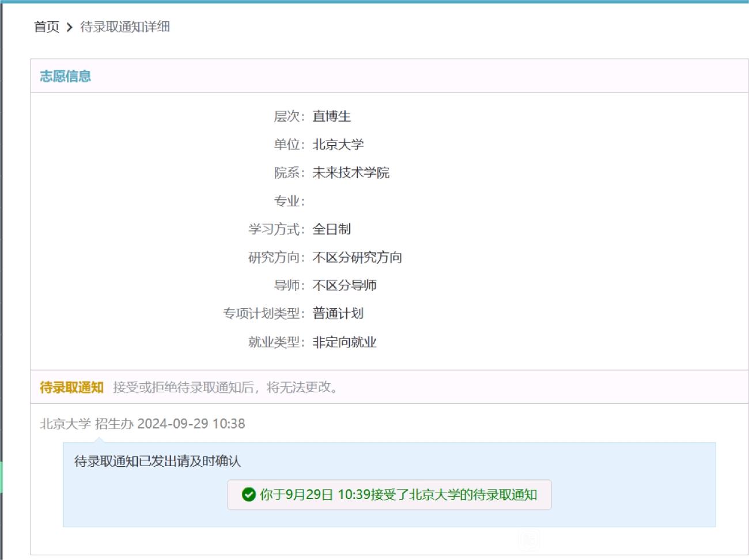Click the 待录取通知 section title
The width and height of the screenshot is (749, 560).
coord(71,387)
